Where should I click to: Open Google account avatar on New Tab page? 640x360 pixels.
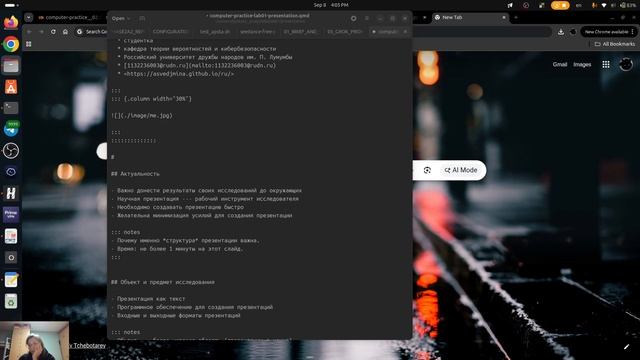coord(626,64)
